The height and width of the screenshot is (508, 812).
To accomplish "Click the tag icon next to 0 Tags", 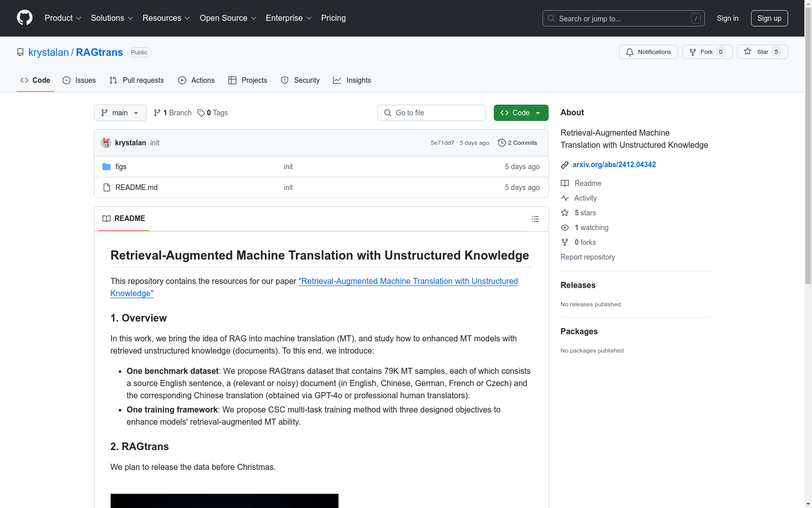I will [201, 113].
